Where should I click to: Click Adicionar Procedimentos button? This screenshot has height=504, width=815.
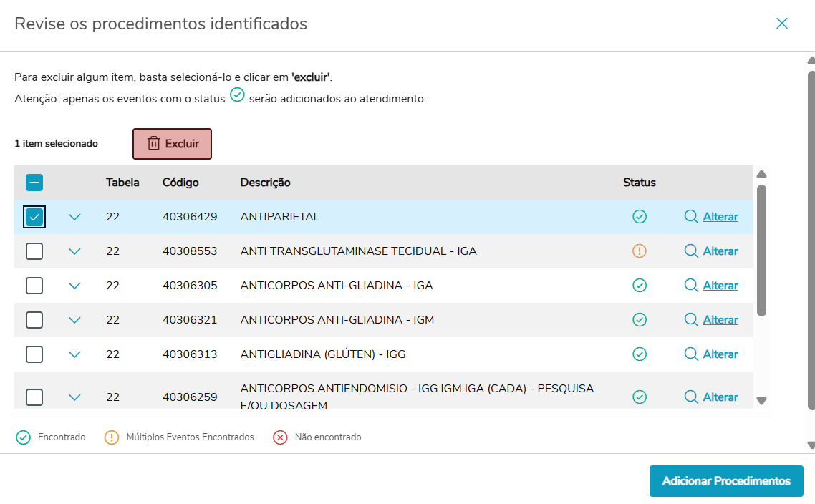click(x=726, y=481)
